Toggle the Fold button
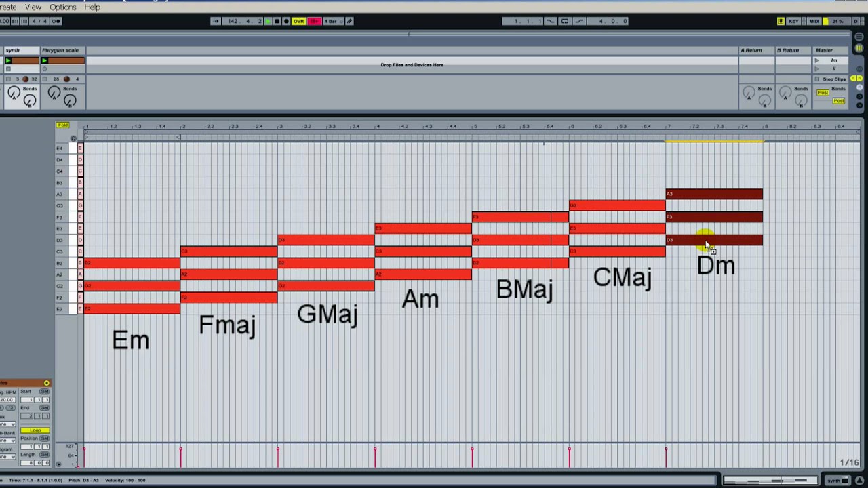The width and height of the screenshot is (868, 488). point(62,125)
